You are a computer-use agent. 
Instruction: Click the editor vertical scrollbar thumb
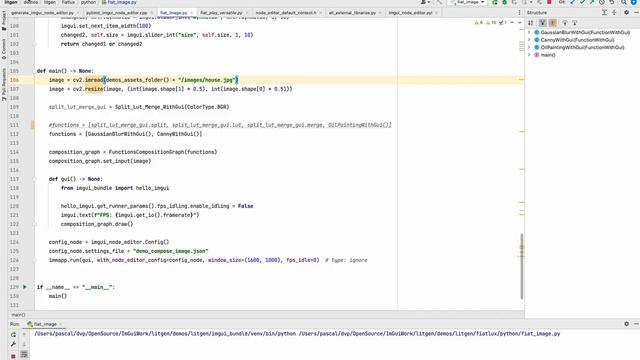(522, 266)
